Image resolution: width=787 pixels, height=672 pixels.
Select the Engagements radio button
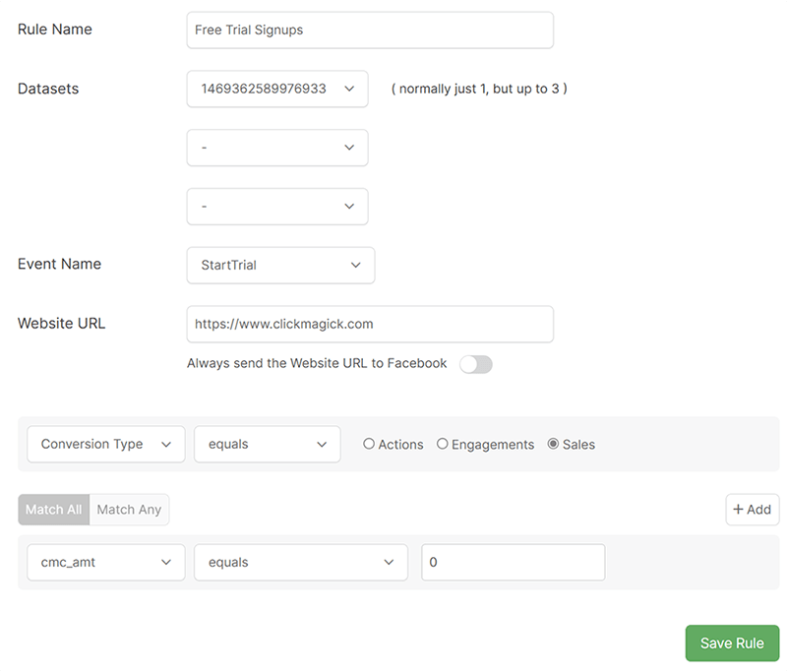click(443, 445)
